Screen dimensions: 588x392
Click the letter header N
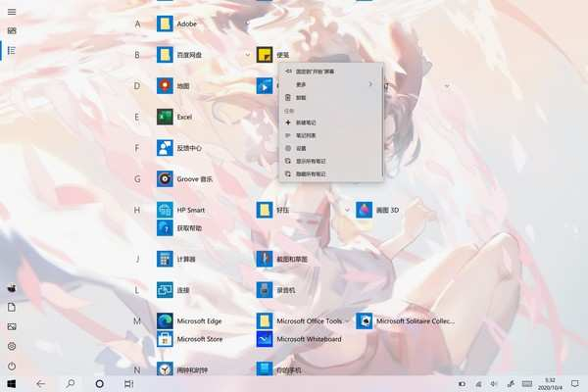[x=137, y=369]
